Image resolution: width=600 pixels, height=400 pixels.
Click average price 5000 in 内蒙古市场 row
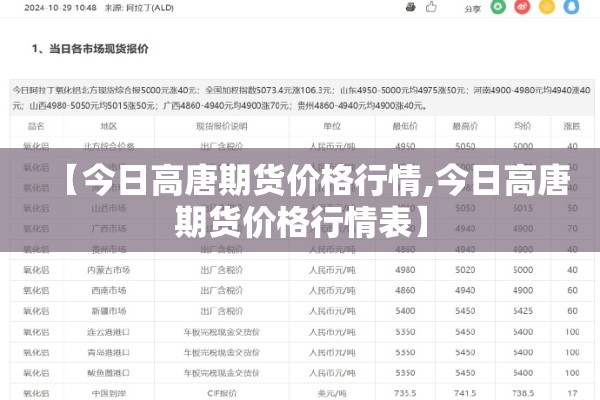pos(523,270)
